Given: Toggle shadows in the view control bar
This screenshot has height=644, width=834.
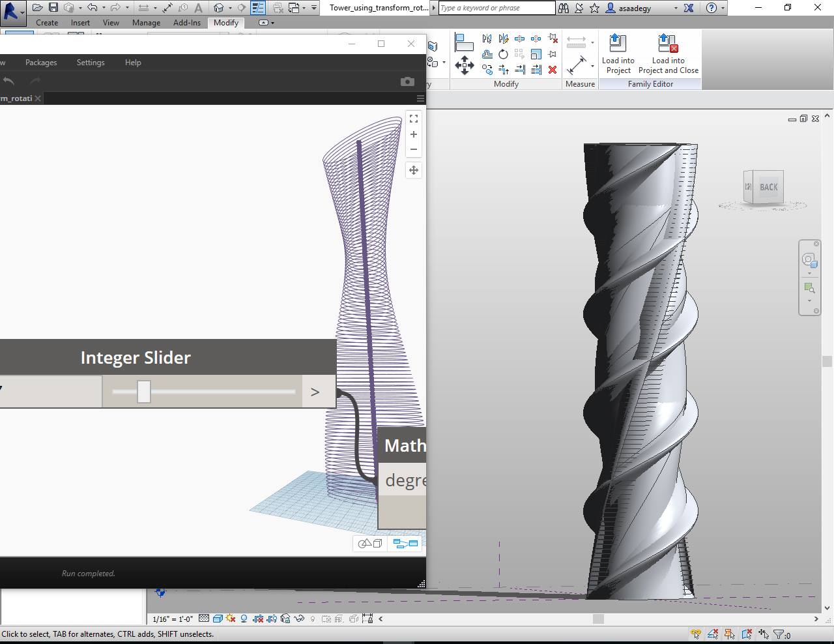Looking at the screenshot, I should pyautogui.click(x=244, y=619).
